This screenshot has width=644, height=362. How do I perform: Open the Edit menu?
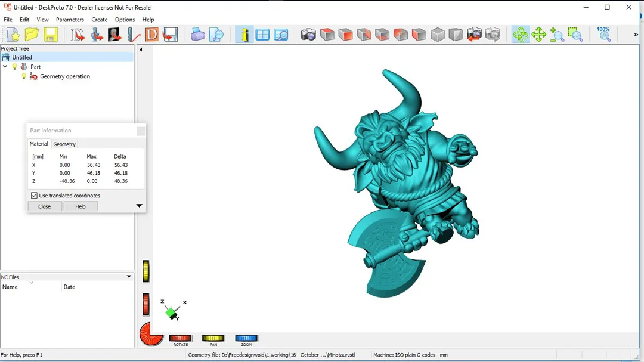click(24, 20)
